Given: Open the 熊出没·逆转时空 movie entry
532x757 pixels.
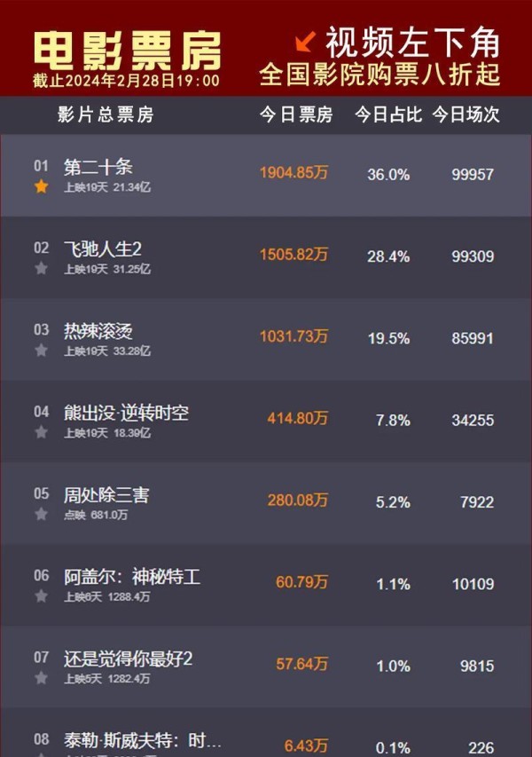Looking at the screenshot, I should tap(127, 414).
